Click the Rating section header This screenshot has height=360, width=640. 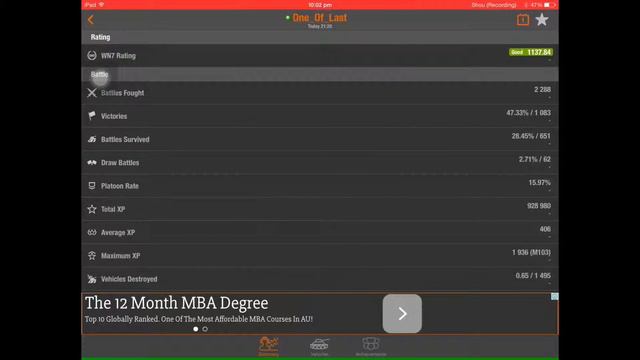(320, 37)
